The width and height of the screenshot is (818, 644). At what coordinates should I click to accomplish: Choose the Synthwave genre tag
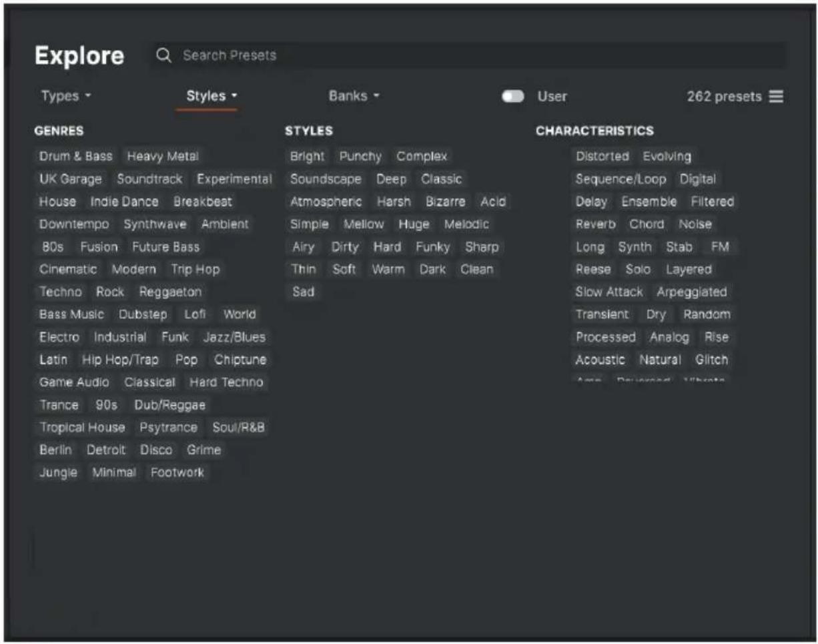(155, 224)
